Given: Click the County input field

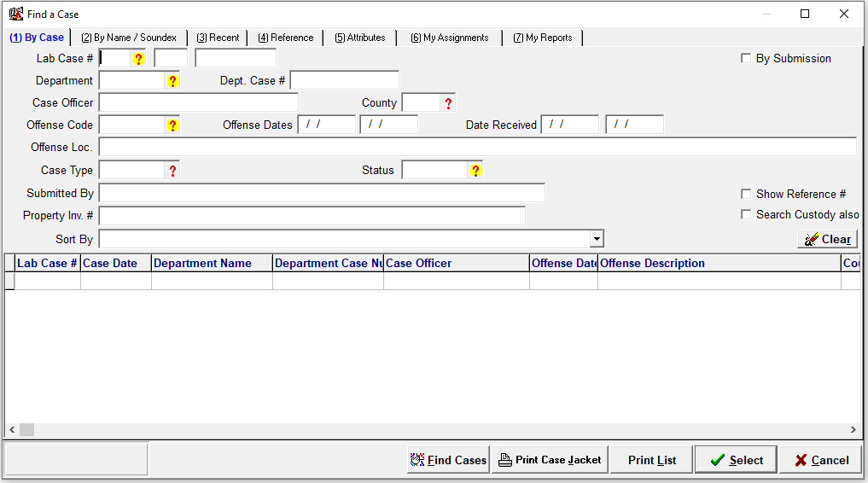Looking at the screenshot, I should 422,102.
